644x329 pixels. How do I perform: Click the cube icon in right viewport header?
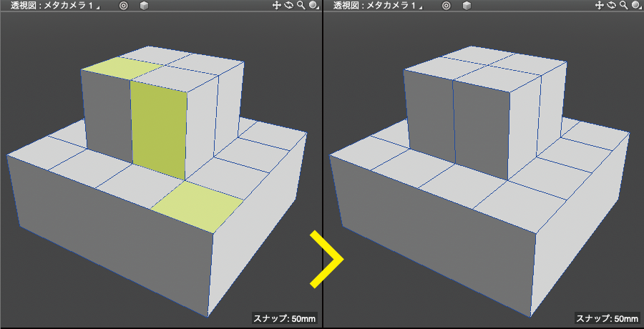pos(466,5)
